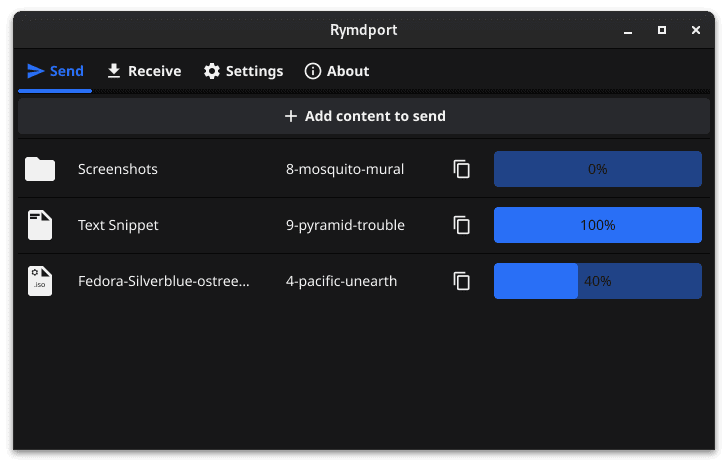Copy the 9-pyramid-trouble code
Screen dimensions: 728x466
pyautogui.click(x=461, y=225)
